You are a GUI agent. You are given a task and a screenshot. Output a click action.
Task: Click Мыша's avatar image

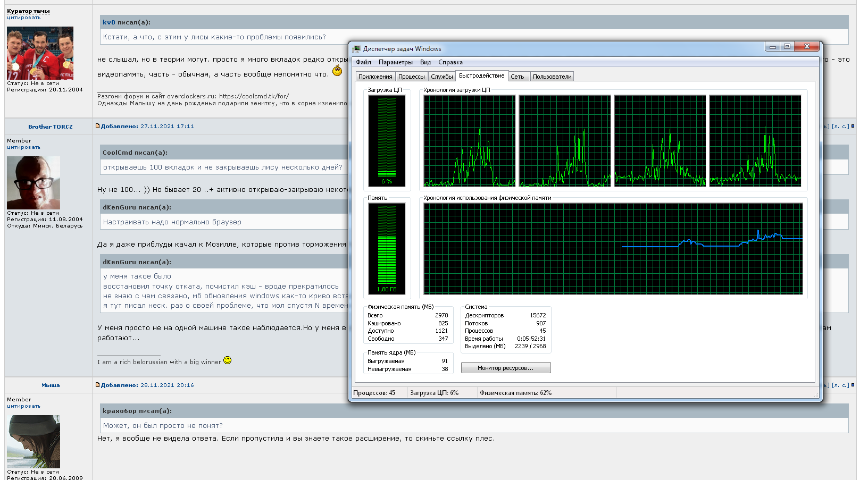(34, 442)
